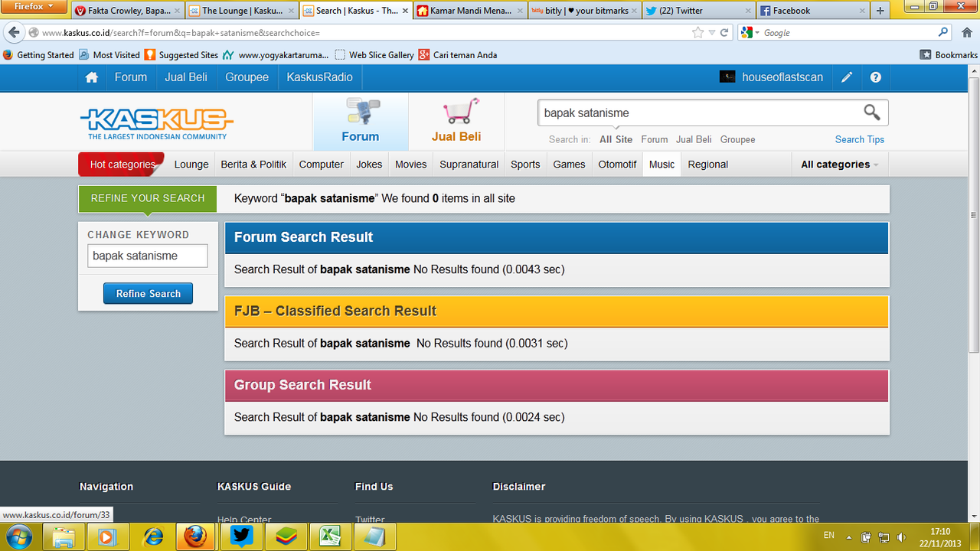Click the Change Keyword input field
Viewport: 980px width, 551px height.
pyautogui.click(x=148, y=256)
